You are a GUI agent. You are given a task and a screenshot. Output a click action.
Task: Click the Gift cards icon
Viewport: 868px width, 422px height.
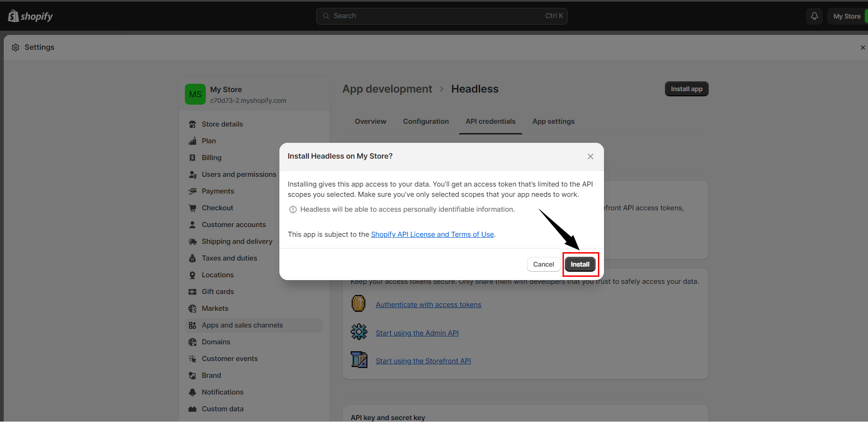click(x=192, y=292)
